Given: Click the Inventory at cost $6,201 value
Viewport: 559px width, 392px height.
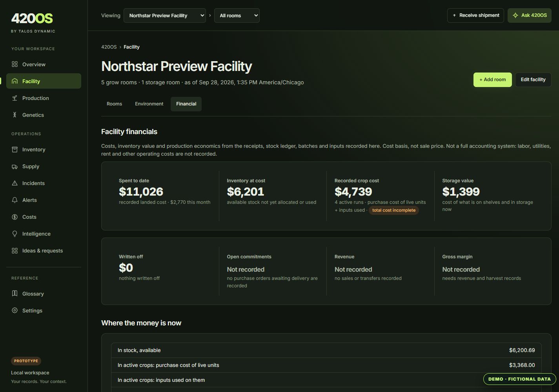Looking at the screenshot, I should tap(245, 192).
